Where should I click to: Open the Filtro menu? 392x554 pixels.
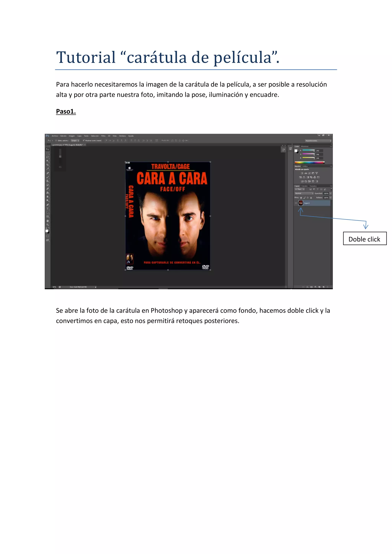coord(103,136)
